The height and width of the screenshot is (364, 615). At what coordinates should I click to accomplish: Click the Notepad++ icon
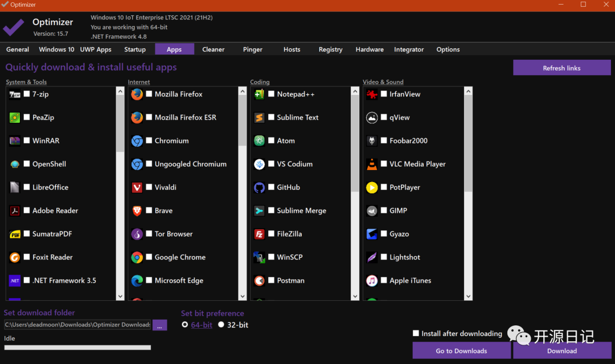click(259, 94)
